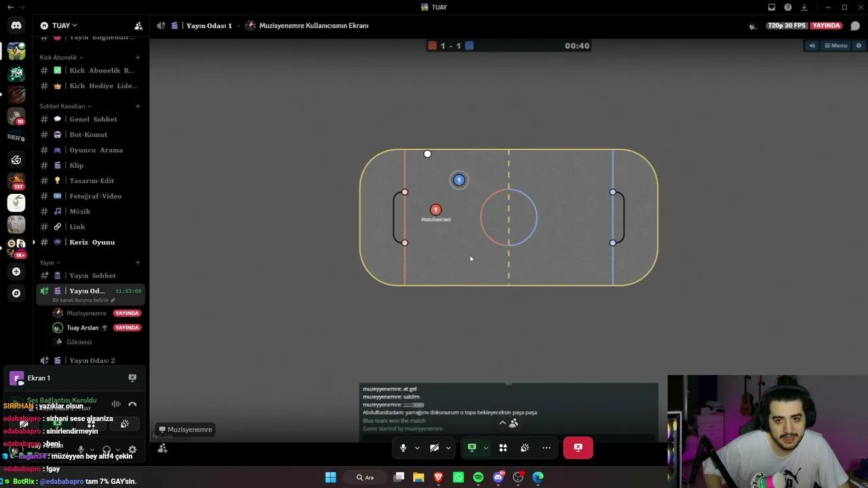The height and width of the screenshot is (488, 868).
Task: Open Klip channel
Action: 90,165
